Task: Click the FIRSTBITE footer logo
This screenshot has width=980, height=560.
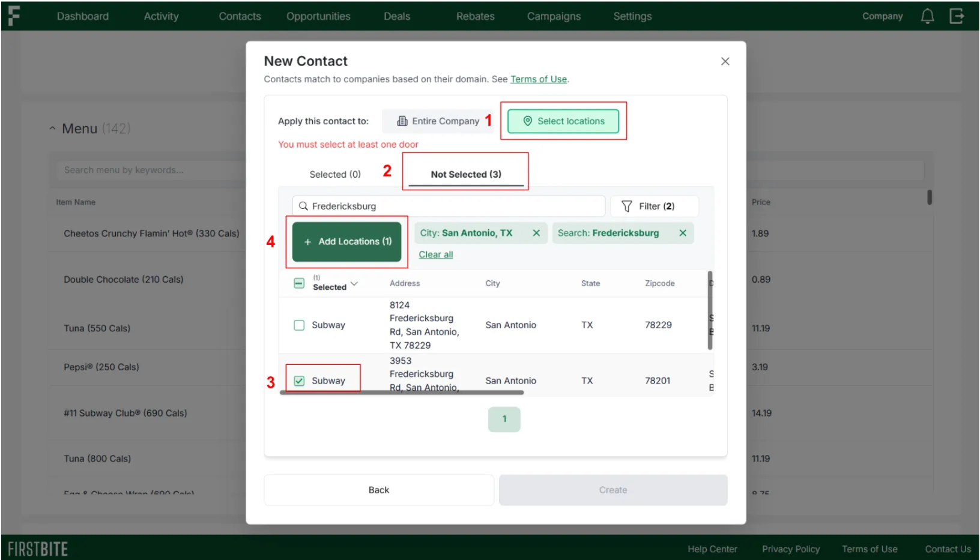Action: pyautogui.click(x=38, y=549)
